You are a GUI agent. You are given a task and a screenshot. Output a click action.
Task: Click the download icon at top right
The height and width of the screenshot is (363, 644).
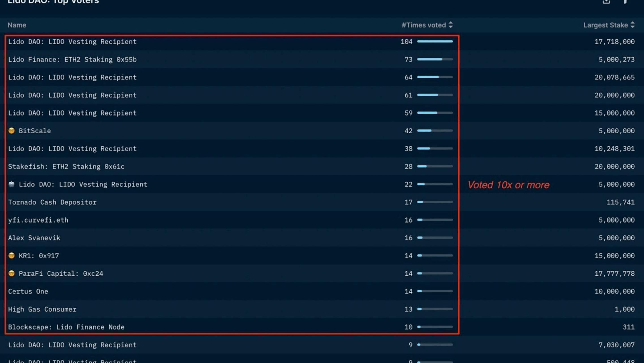pos(606,2)
